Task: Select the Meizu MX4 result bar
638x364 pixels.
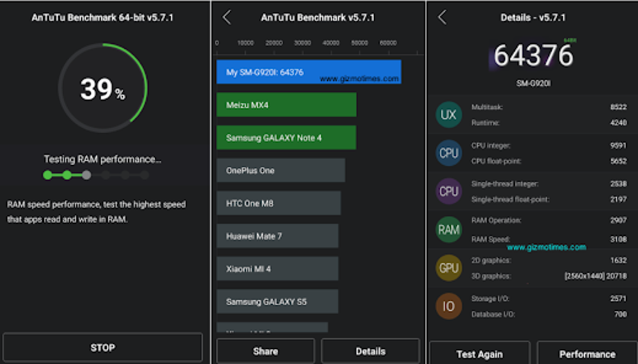Action: pyautogui.click(x=286, y=105)
